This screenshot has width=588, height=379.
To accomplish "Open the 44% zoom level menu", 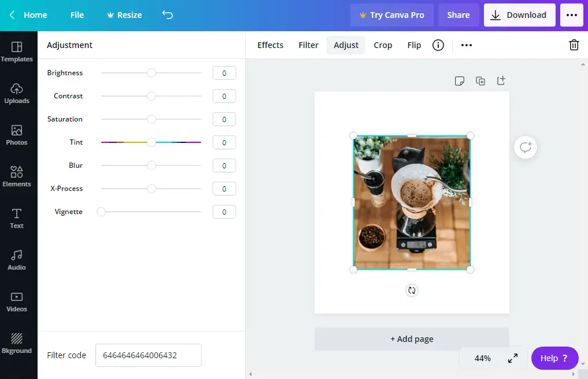I will coord(482,358).
